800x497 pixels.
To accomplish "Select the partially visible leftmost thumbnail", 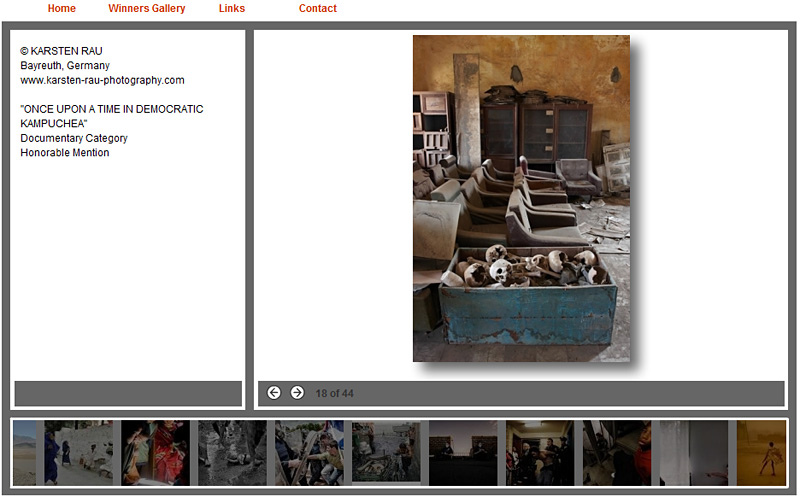I will [24, 453].
